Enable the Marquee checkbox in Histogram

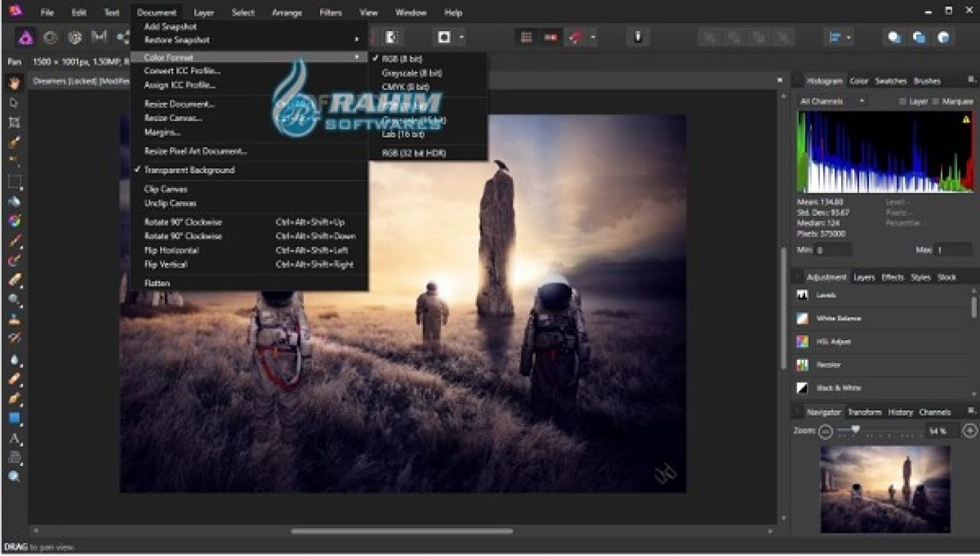tap(935, 102)
